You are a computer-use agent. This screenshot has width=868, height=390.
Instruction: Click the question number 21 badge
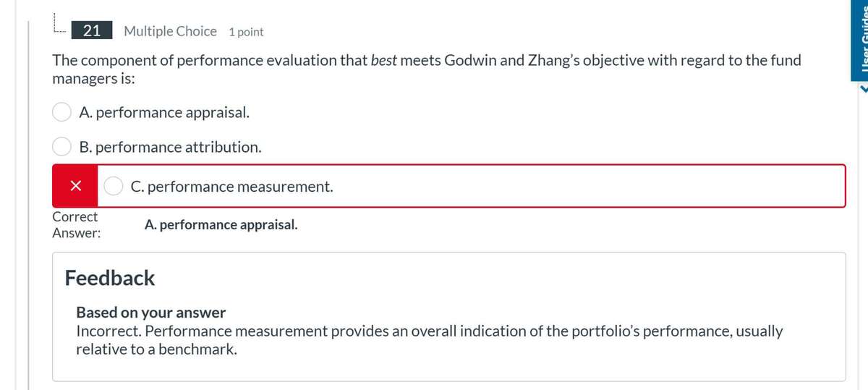(92, 31)
